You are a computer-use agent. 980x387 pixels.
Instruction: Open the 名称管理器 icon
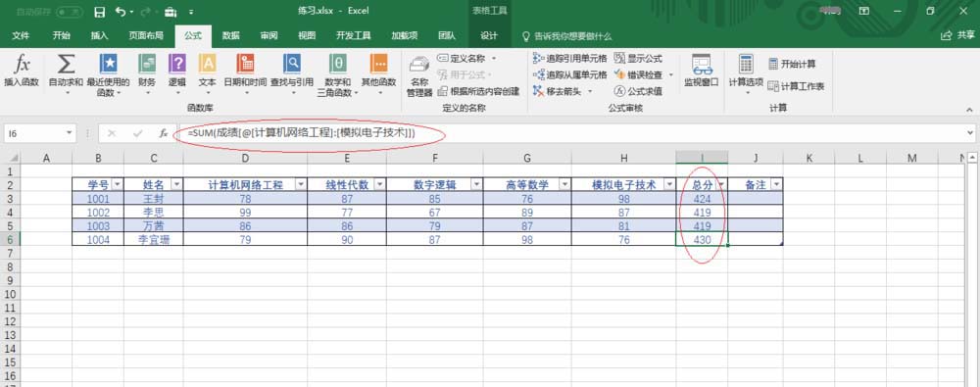click(419, 65)
